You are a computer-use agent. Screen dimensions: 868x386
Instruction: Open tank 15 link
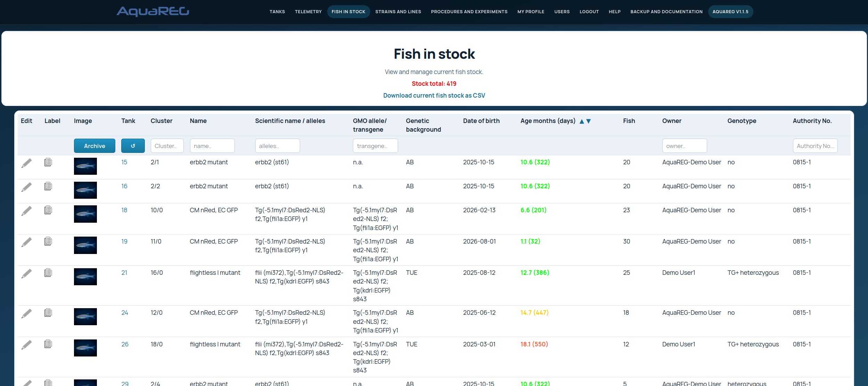click(x=124, y=162)
